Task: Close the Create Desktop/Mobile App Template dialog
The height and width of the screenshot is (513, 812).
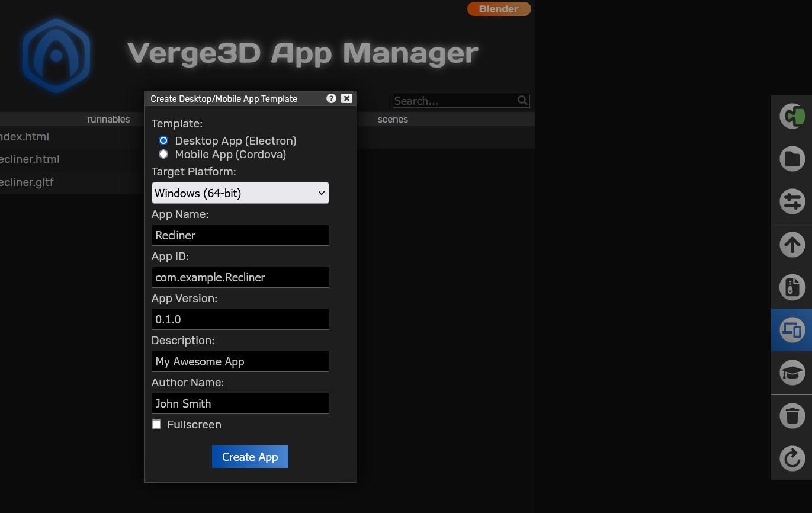Action: (347, 98)
